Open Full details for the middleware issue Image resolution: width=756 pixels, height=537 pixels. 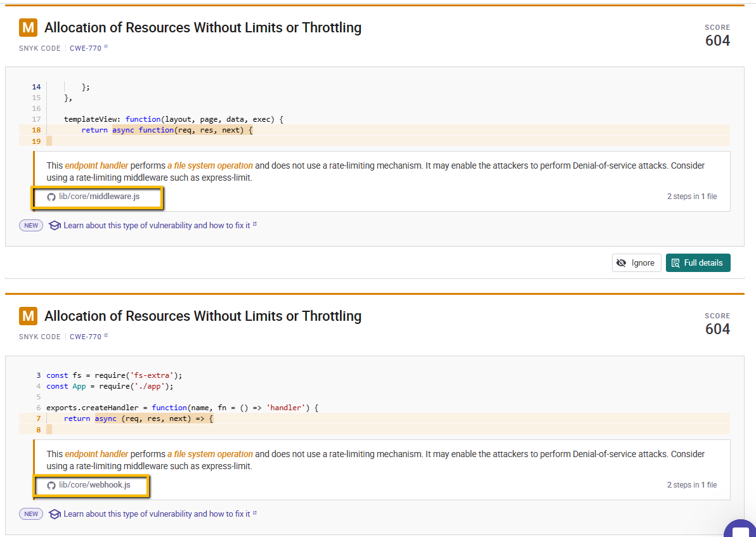[698, 262]
